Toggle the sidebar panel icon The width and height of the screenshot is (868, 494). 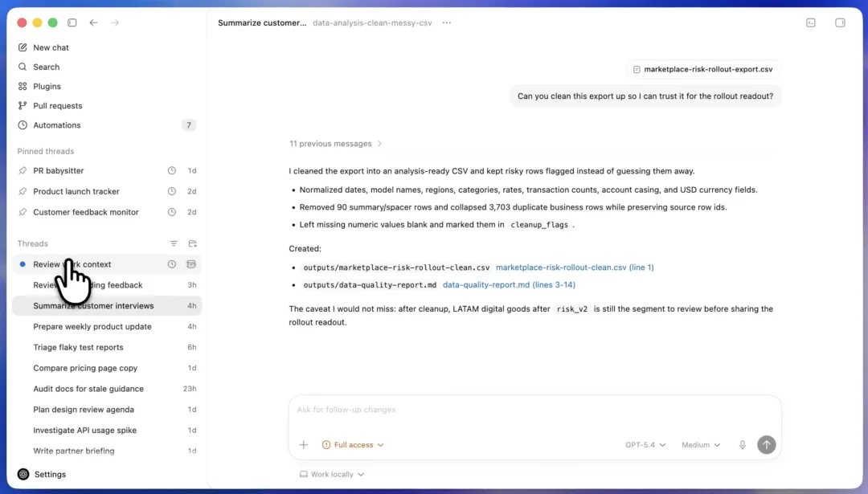tap(72, 22)
